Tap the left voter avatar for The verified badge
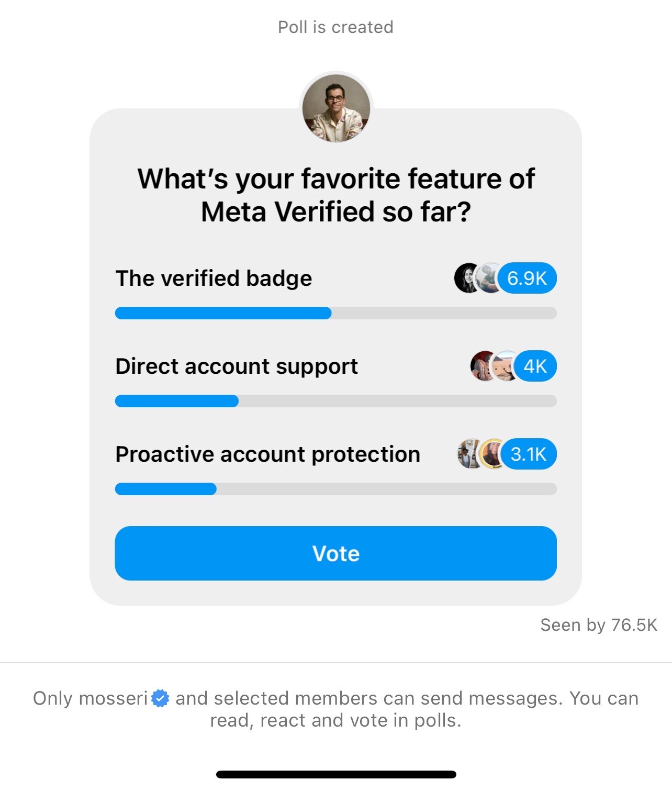The height and width of the screenshot is (791, 672). (x=466, y=278)
